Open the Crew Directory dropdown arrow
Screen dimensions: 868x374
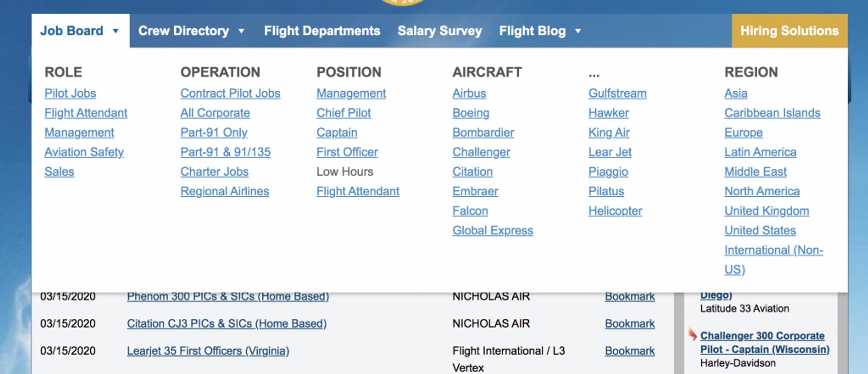point(241,31)
